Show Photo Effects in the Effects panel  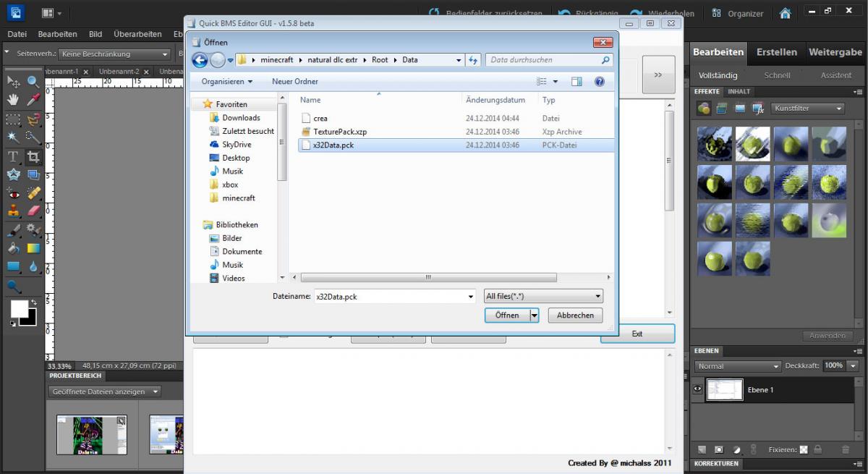[x=740, y=109]
